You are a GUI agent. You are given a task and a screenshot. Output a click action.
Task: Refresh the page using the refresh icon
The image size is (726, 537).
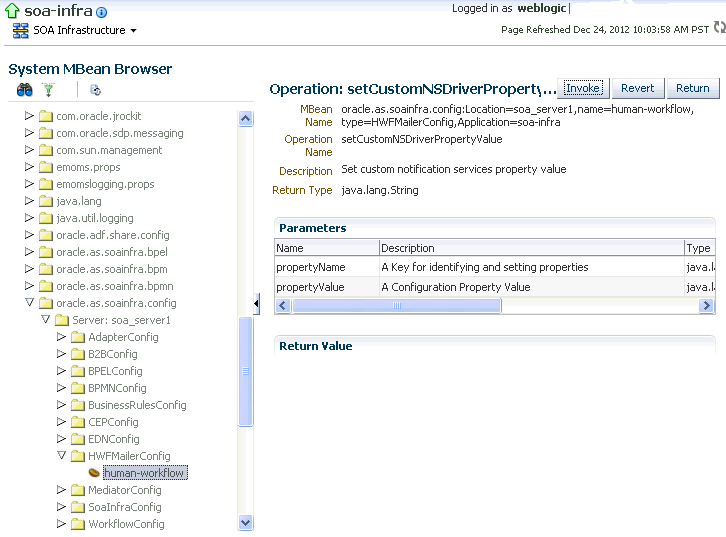pyautogui.click(x=720, y=28)
